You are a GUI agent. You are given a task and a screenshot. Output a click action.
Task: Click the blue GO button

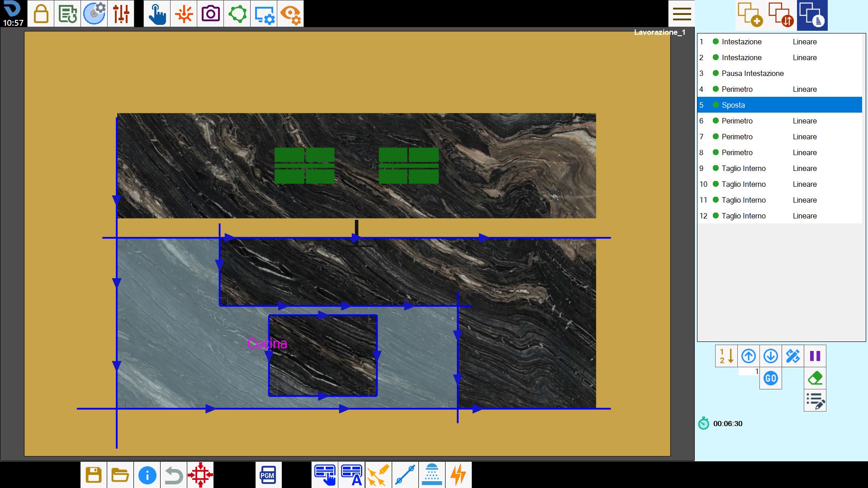point(771,378)
